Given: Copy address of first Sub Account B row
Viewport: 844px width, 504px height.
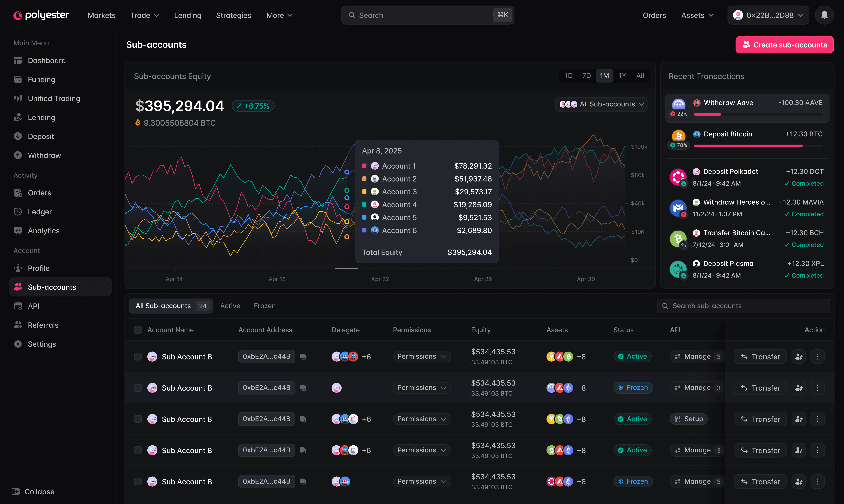Looking at the screenshot, I should [303, 357].
